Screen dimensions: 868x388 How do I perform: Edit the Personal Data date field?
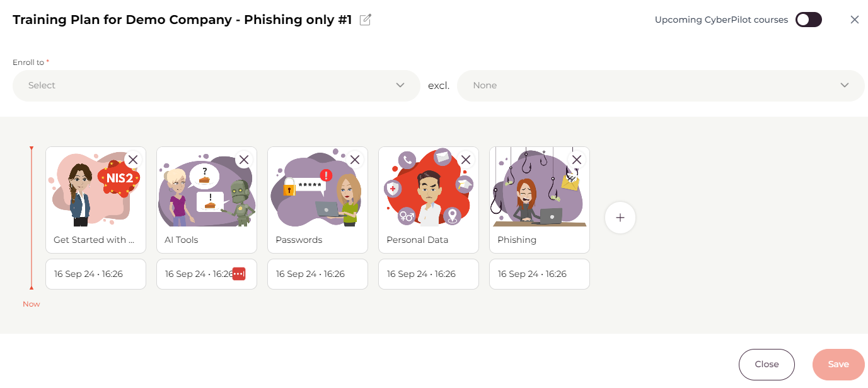pyautogui.click(x=428, y=274)
